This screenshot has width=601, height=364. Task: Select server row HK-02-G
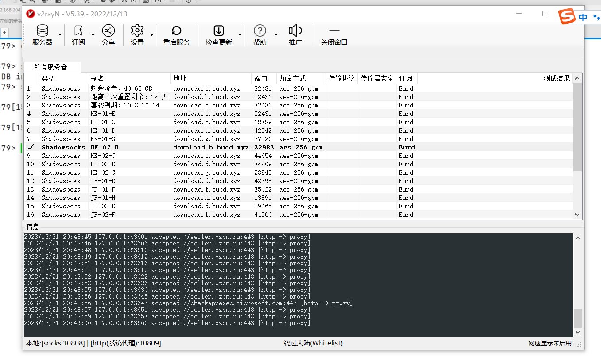click(298, 172)
